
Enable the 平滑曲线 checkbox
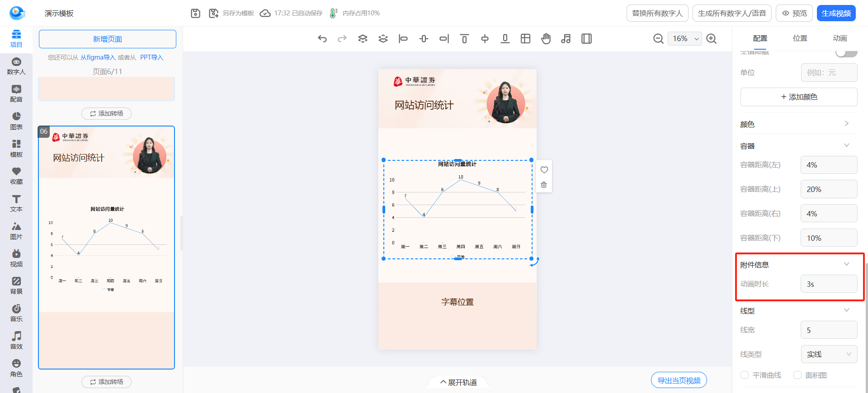745,375
